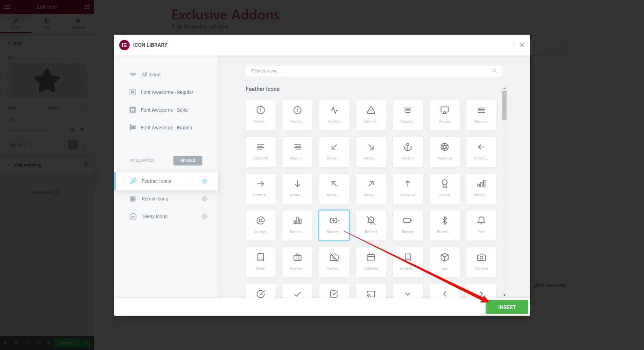Pick the Box icon
This screenshot has height=350, width=644.
click(x=445, y=262)
